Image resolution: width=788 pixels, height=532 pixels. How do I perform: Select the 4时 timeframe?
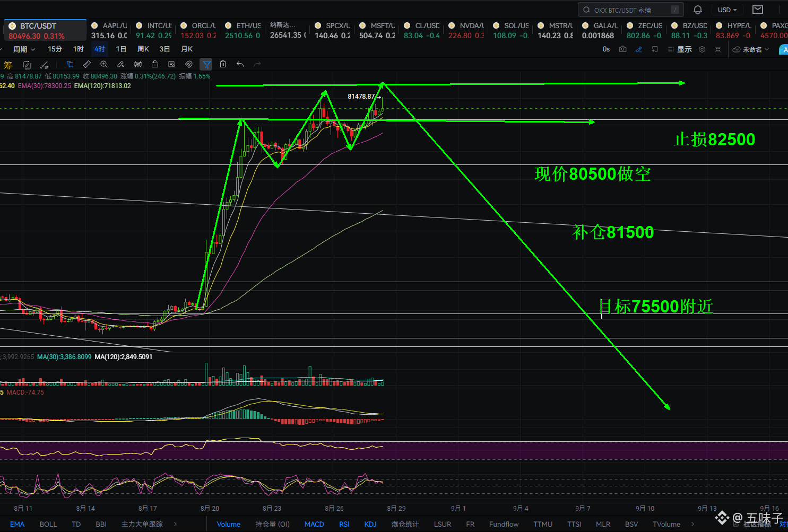[x=100, y=49]
